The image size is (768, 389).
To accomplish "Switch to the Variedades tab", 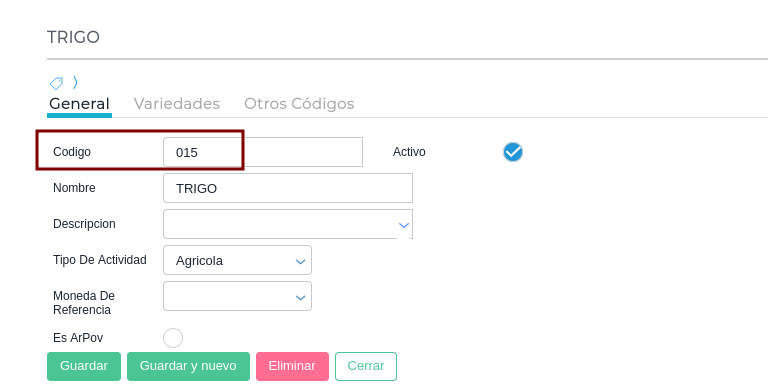I will (177, 104).
